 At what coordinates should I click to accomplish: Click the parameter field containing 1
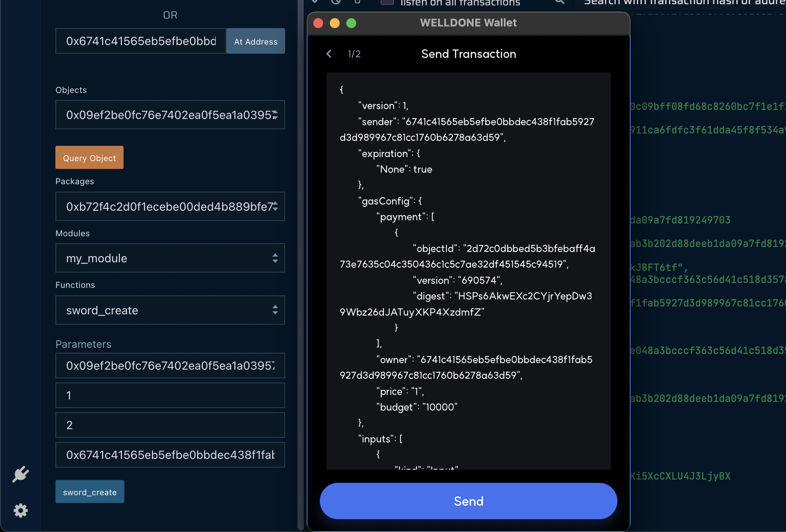(x=170, y=395)
